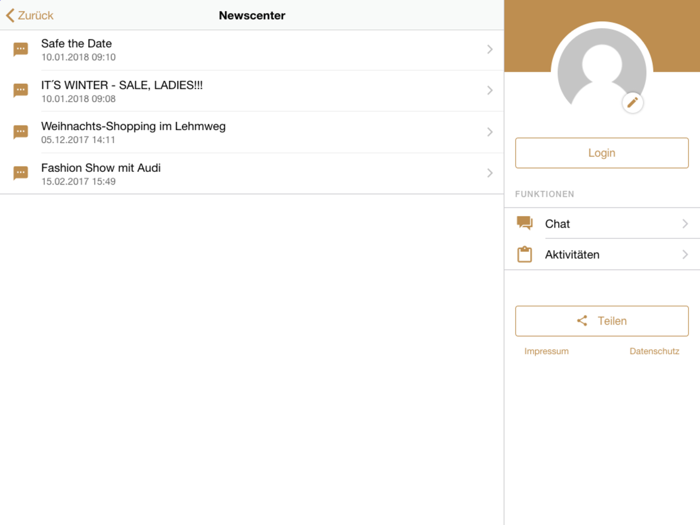Image resolution: width=700 pixels, height=525 pixels.
Task: Click the chevron on the Weihnachts-Shopping row
Action: 490,132
